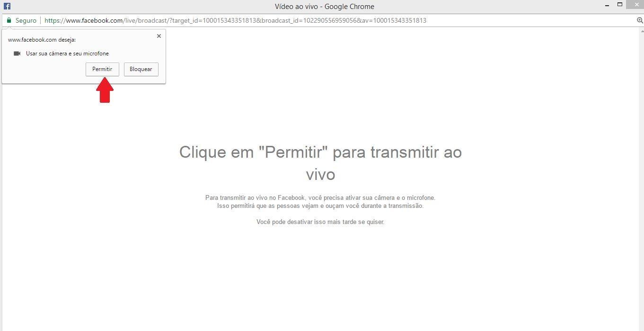Maximize the Chrome window
Screen dimensions: 644x331
[620, 4]
